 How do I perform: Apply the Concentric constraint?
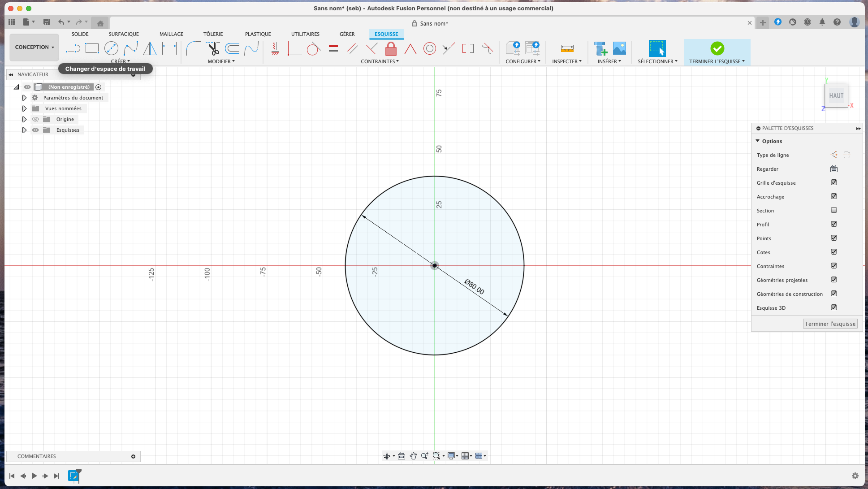(429, 48)
